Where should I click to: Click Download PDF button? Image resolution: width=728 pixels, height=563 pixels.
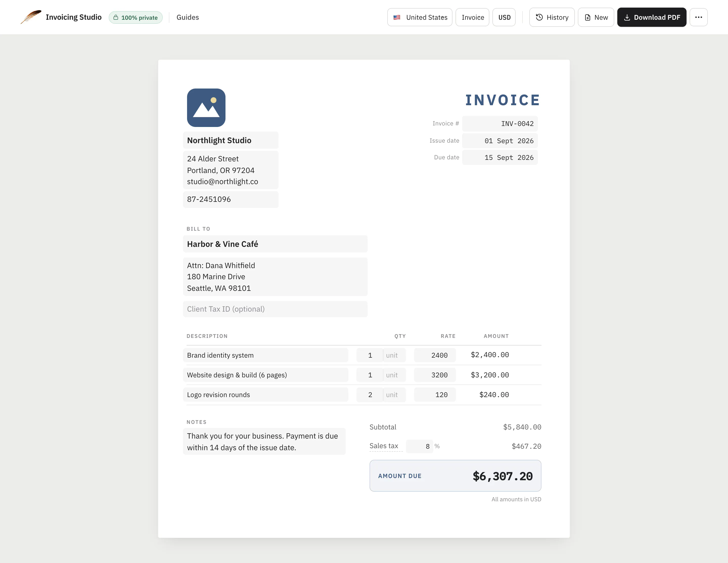click(652, 17)
